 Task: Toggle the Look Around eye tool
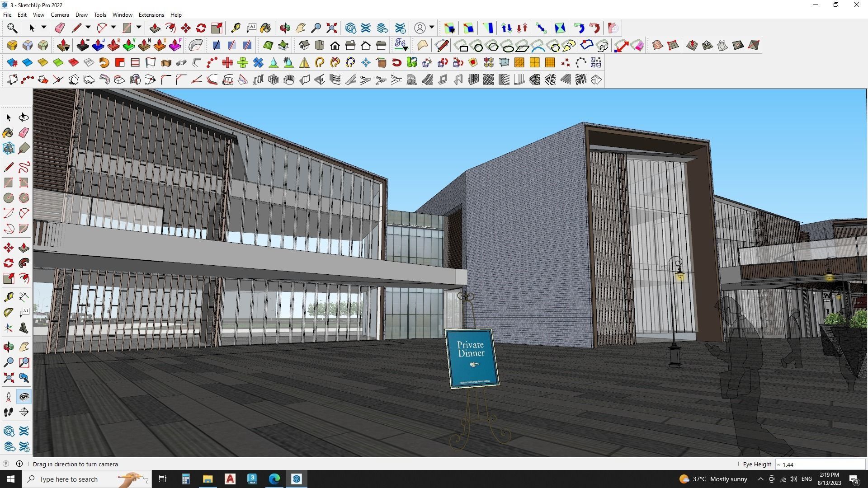click(24, 397)
